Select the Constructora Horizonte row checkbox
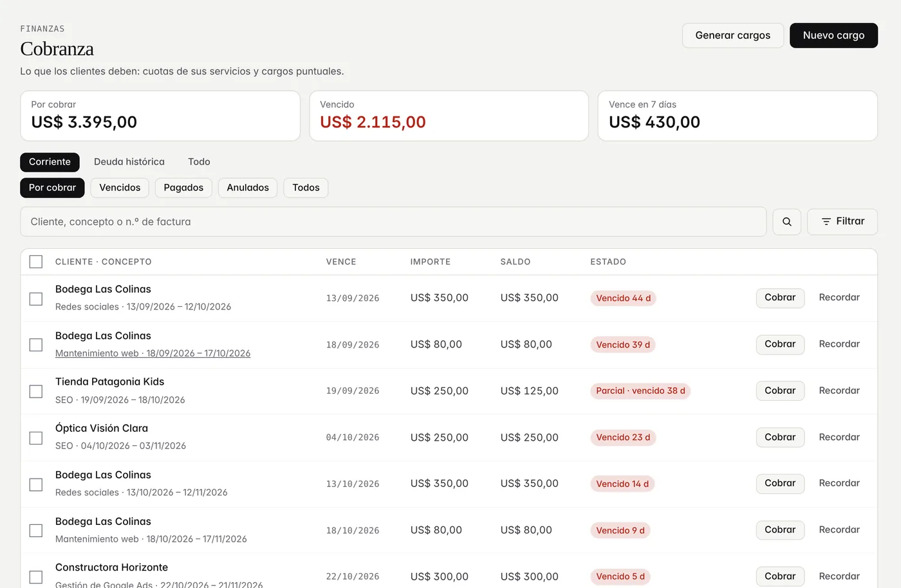Image resolution: width=901 pixels, height=588 pixels. (36, 576)
